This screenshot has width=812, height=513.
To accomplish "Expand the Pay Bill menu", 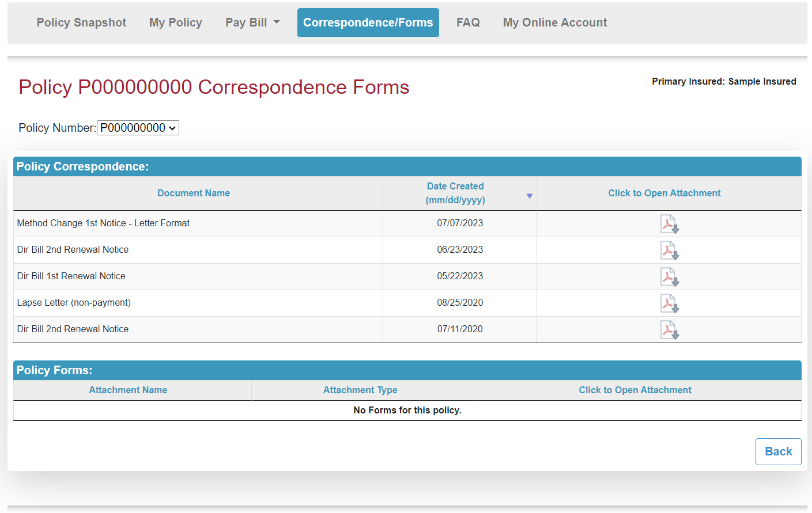I will tap(252, 22).
